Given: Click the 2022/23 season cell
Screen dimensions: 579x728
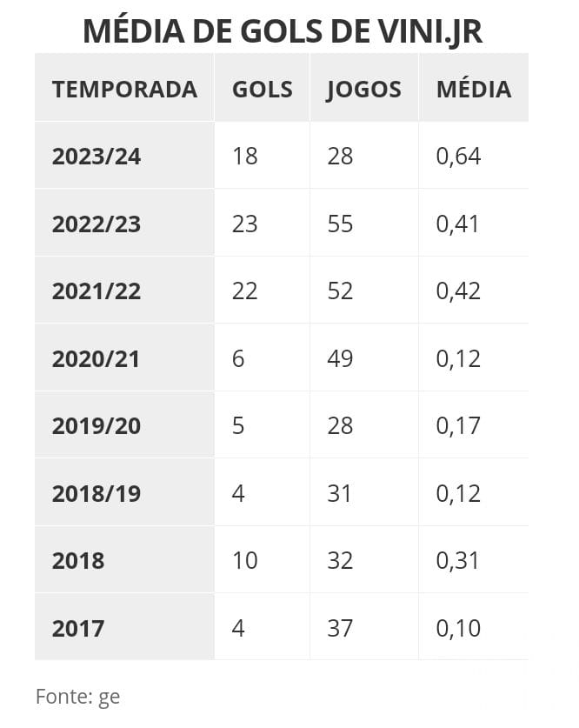Looking at the screenshot, I should click(96, 224).
